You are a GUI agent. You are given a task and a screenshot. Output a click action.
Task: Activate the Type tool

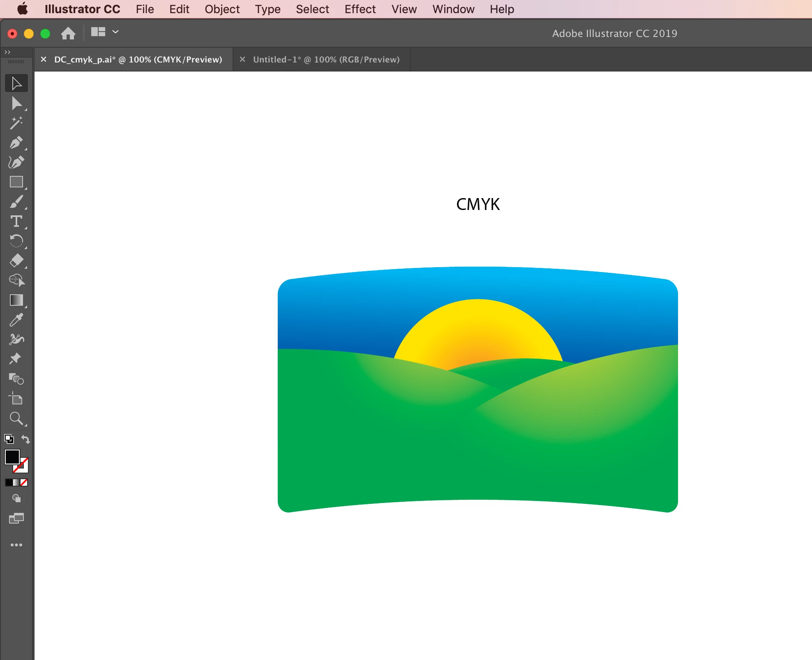pyautogui.click(x=16, y=222)
